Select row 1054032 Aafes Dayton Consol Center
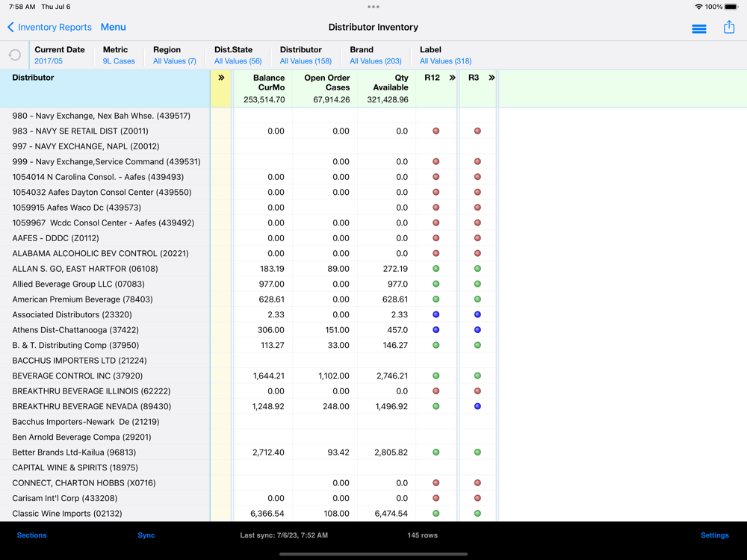This screenshot has height=560, width=747. click(105, 192)
